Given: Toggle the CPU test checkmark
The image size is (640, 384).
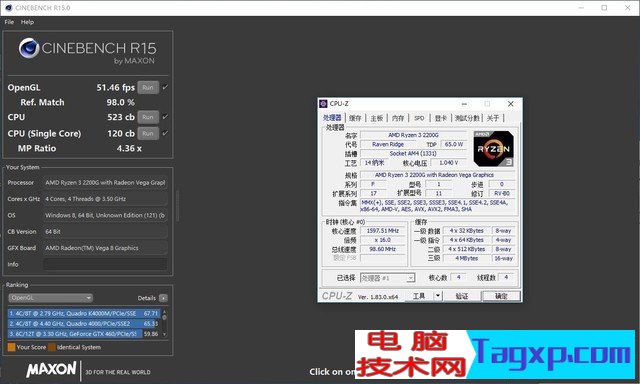Looking at the screenshot, I should coord(165,117).
